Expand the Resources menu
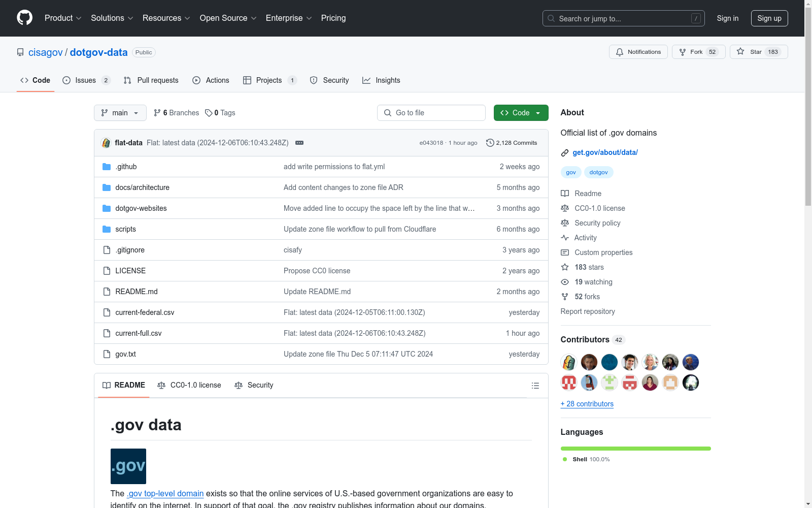This screenshot has width=812, height=508. click(166, 18)
